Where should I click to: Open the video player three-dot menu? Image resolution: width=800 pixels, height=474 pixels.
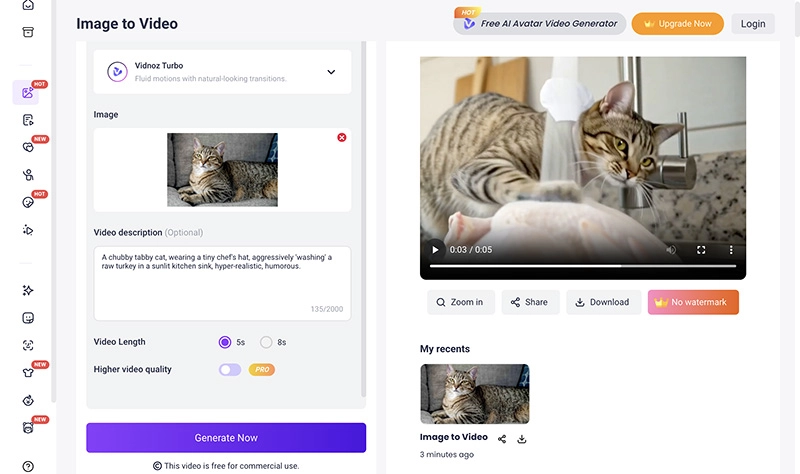(731, 250)
